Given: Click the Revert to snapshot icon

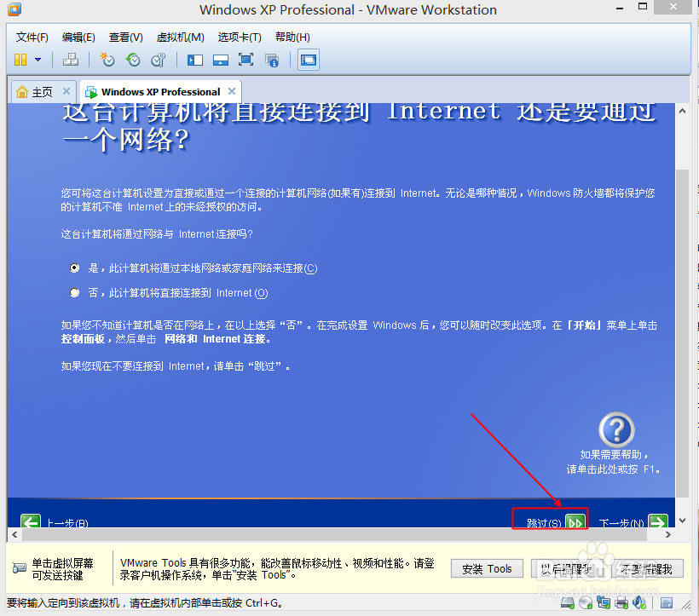Looking at the screenshot, I should click(x=133, y=60).
